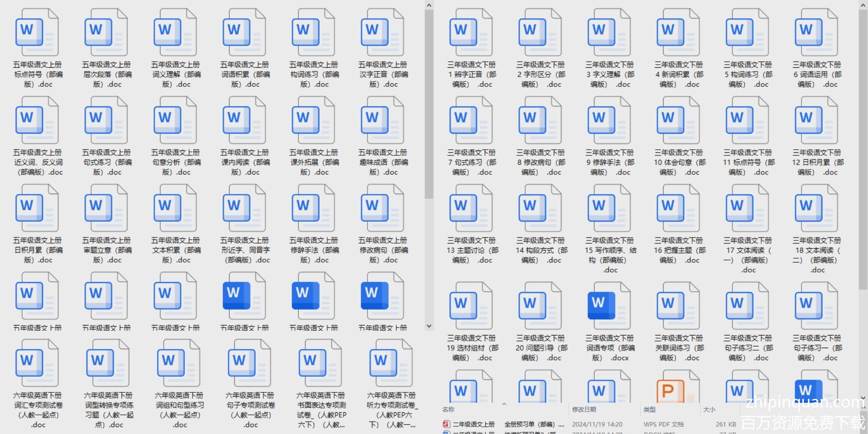Screen dimensions: 868x434
Task: Choose the 三年级语文下册 16 把握主题 document icon
Action: click(678, 208)
